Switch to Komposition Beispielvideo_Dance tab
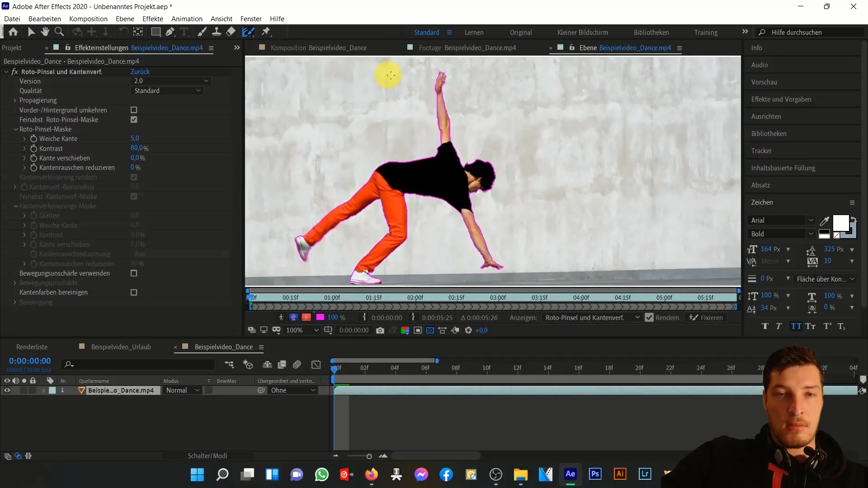 (x=318, y=47)
